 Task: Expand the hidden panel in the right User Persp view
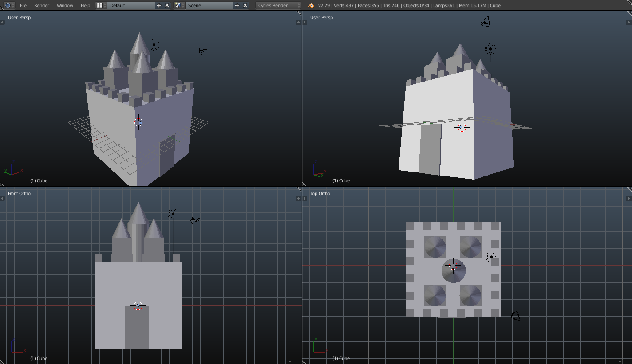pyautogui.click(x=629, y=22)
